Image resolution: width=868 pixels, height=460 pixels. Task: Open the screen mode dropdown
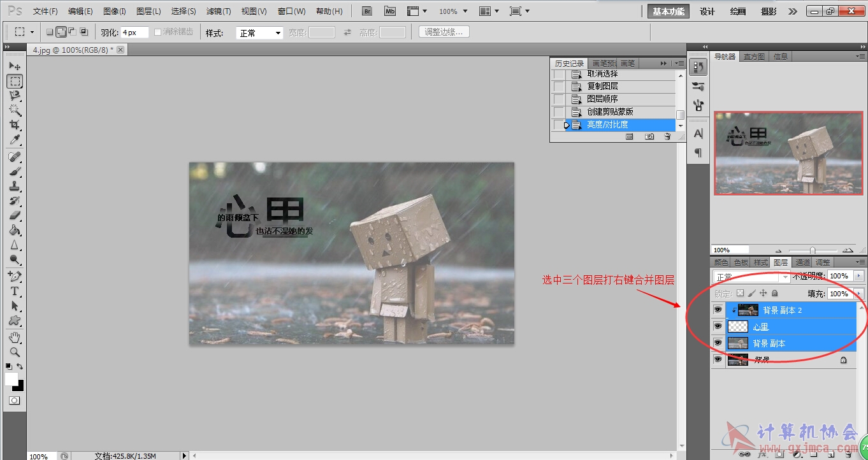[520, 11]
